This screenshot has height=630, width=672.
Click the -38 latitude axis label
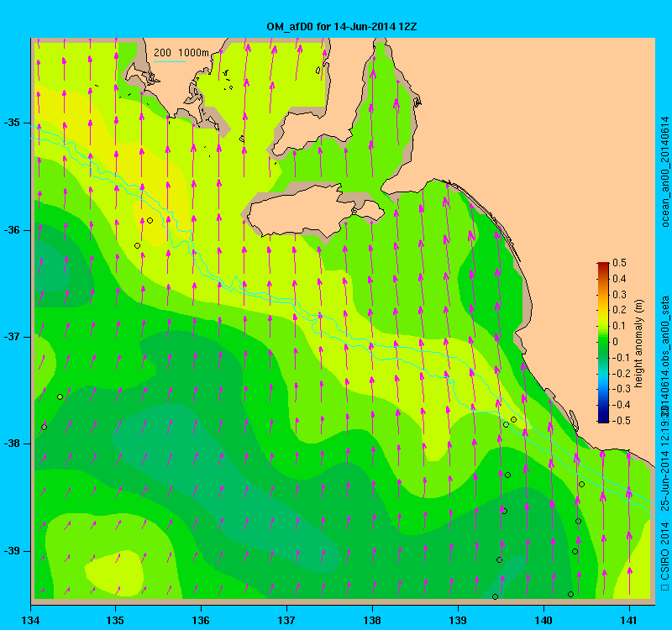tap(12, 444)
